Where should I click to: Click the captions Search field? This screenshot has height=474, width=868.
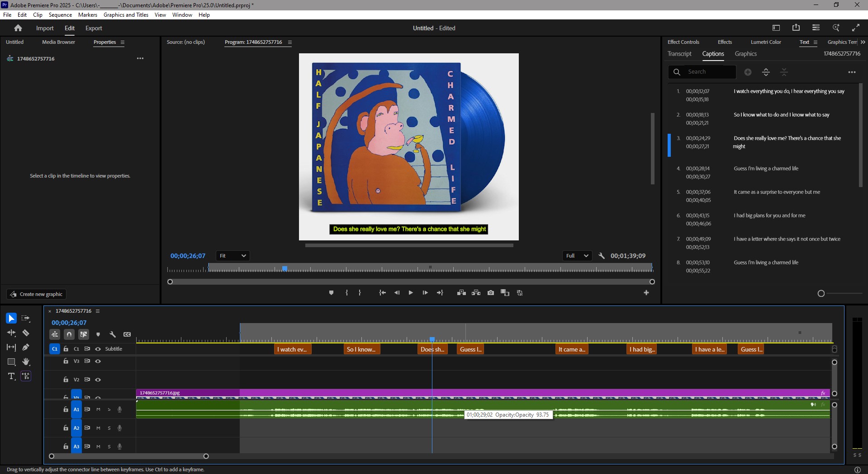[x=702, y=72]
